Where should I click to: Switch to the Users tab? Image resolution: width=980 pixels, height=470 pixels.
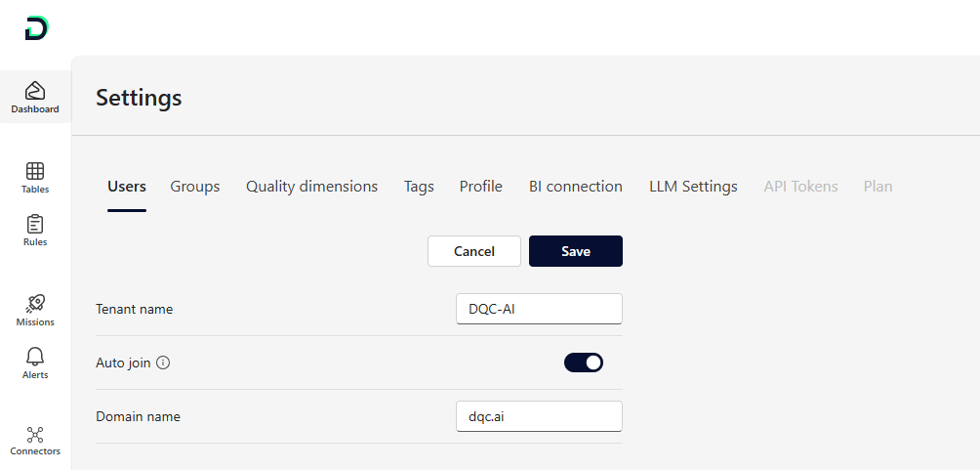(127, 187)
